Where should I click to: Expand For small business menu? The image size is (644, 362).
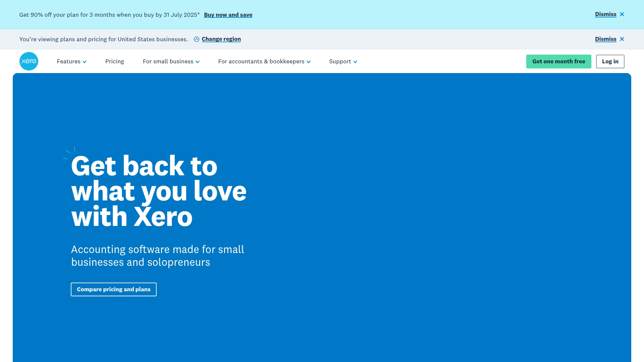click(x=171, y=61)
